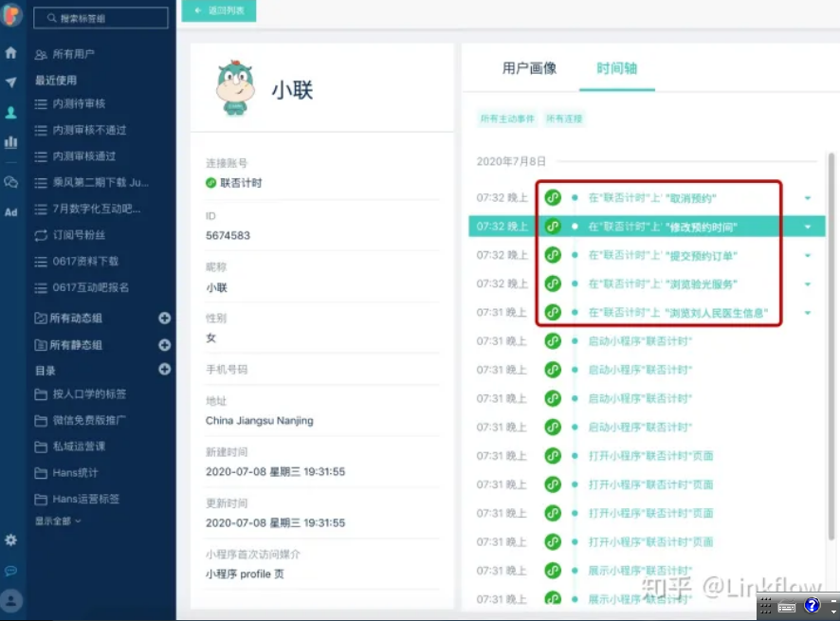
Task: Open the Hans运营标签 folder
Action: point(77,499)
